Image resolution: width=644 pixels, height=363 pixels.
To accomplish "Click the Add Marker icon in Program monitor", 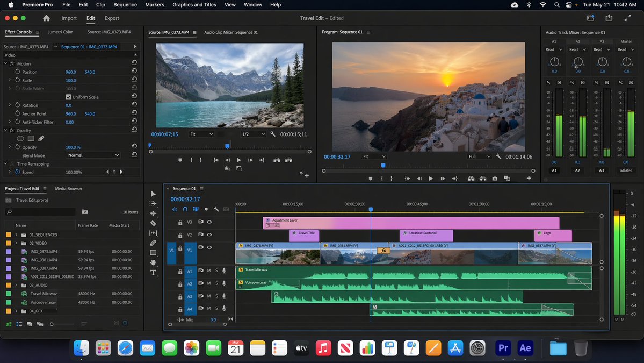I will [370, 178].
